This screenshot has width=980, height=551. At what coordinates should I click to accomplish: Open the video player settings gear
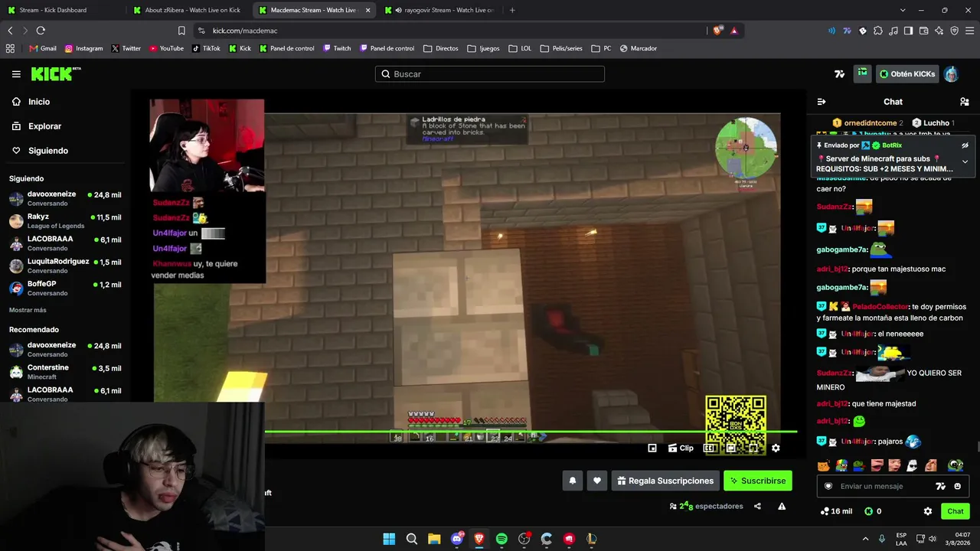point(776,448)
